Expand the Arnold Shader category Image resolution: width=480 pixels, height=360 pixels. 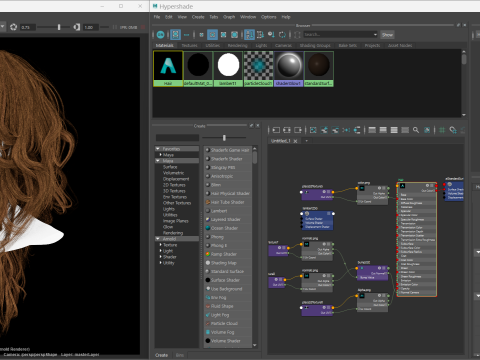click(161, 257)
